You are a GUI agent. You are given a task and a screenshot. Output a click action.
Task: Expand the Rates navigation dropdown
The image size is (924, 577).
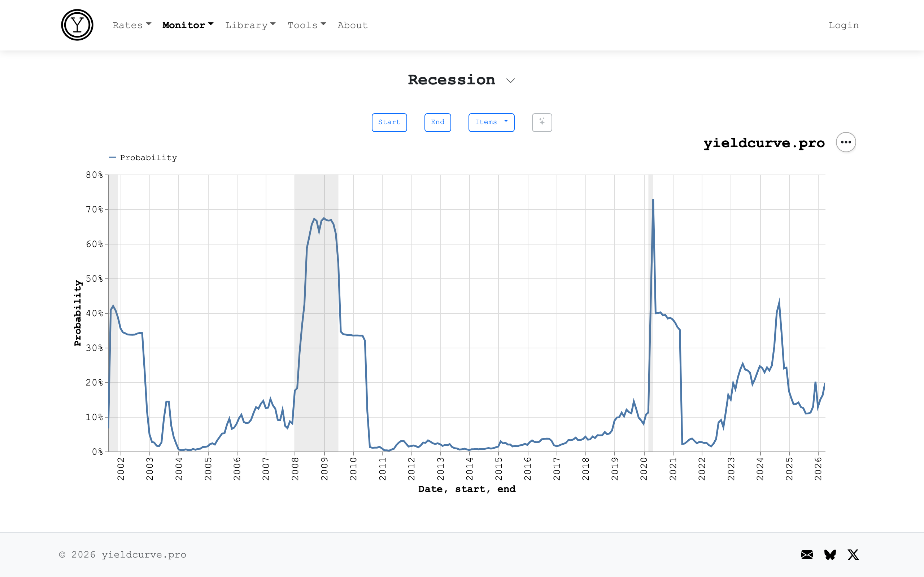[132, 25]
